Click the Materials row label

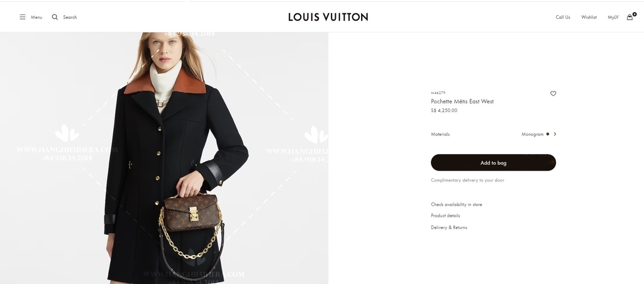coord(440,134)
